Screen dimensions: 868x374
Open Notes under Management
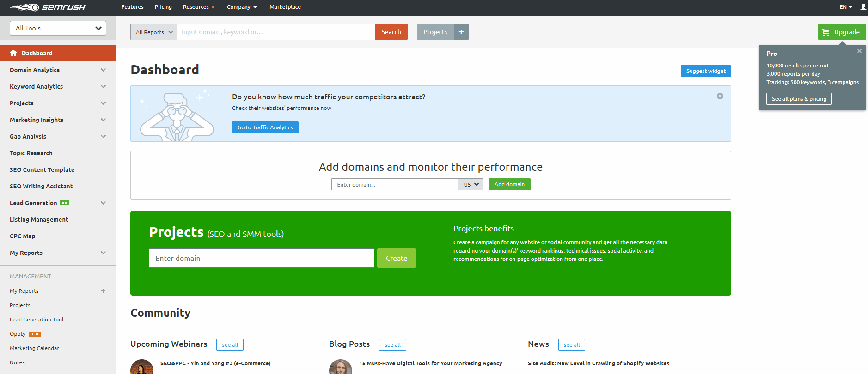(x=17, y=362)
